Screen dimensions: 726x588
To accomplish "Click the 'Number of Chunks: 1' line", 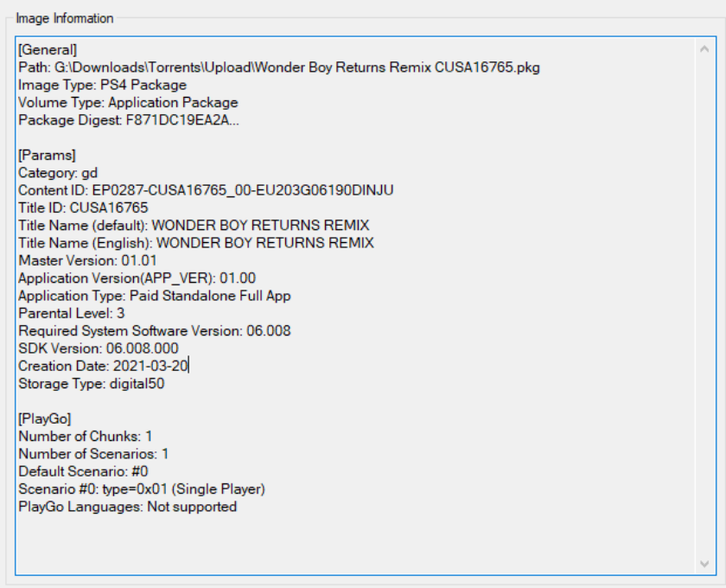I will [x=86, y=437].
